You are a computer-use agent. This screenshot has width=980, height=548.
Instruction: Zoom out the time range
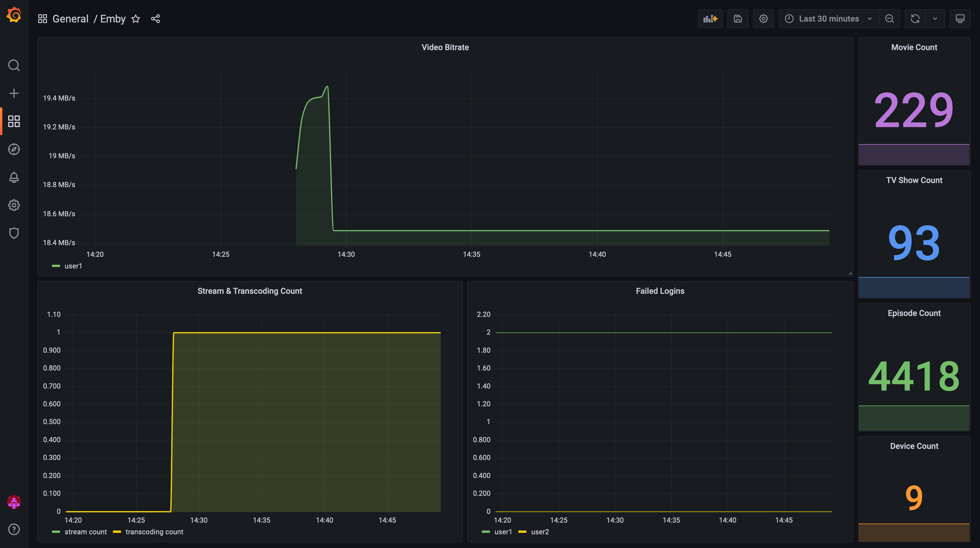pyautogui.click(x=890, y=18)
